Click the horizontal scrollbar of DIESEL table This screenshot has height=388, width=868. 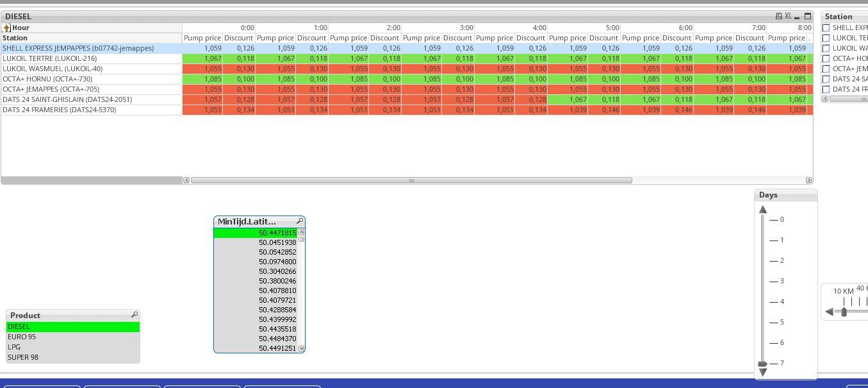tap(411, 180)
